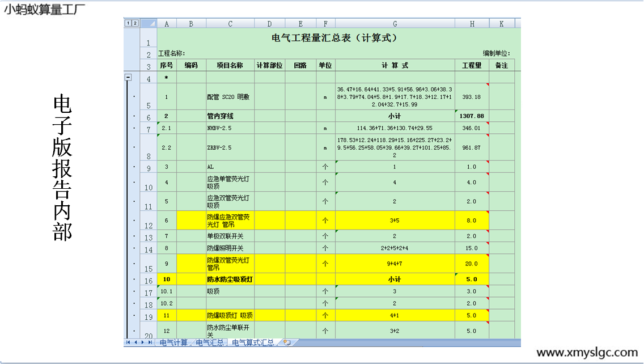Viewport: 644px width, 364px height.
Task: Collapse the outline group with minus button
Action: coord(128,78)
